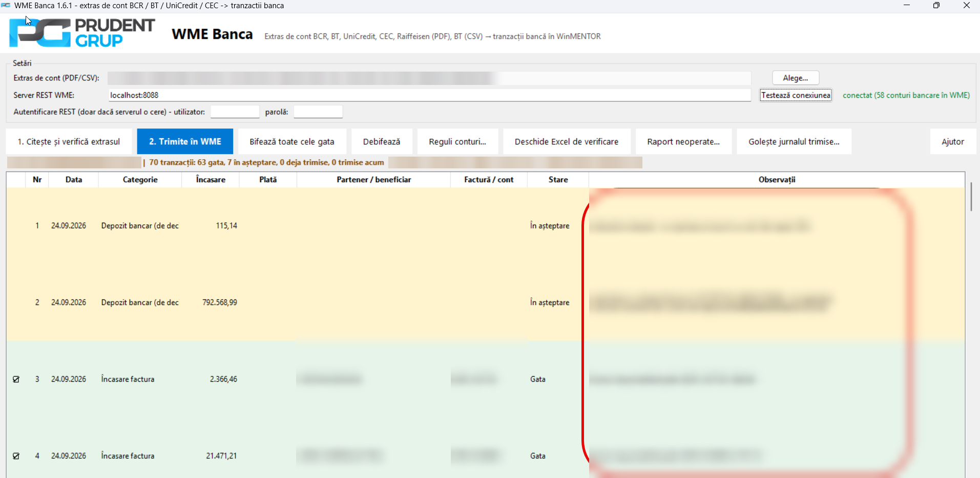Click 'Deschide Excel de verificare'
980x478 pixels.
(567, 142)
